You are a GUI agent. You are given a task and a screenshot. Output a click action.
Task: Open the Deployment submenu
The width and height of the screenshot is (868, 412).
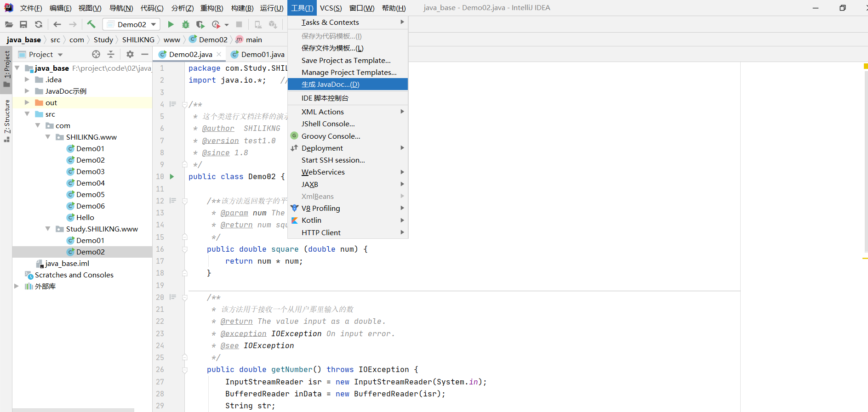tap(348, 148)
